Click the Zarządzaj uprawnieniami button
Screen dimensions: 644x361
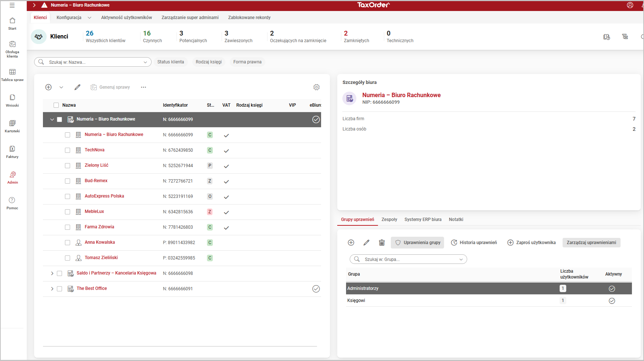591,243
